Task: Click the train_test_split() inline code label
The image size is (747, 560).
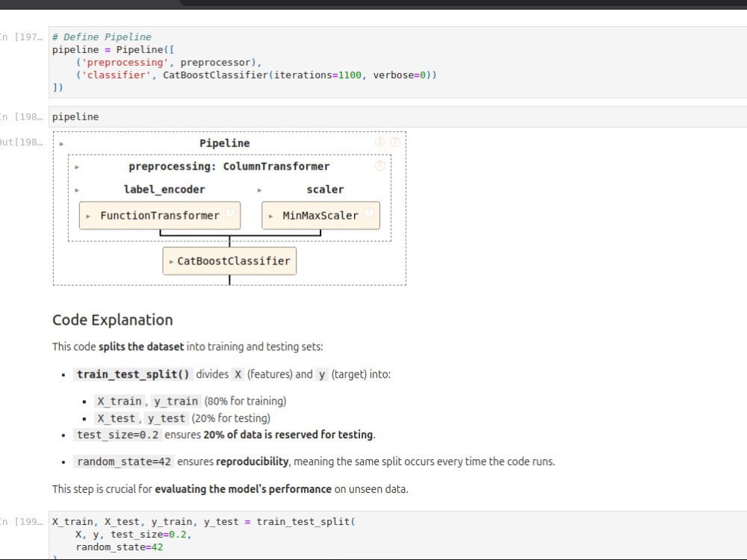Action: pos(133,374)
